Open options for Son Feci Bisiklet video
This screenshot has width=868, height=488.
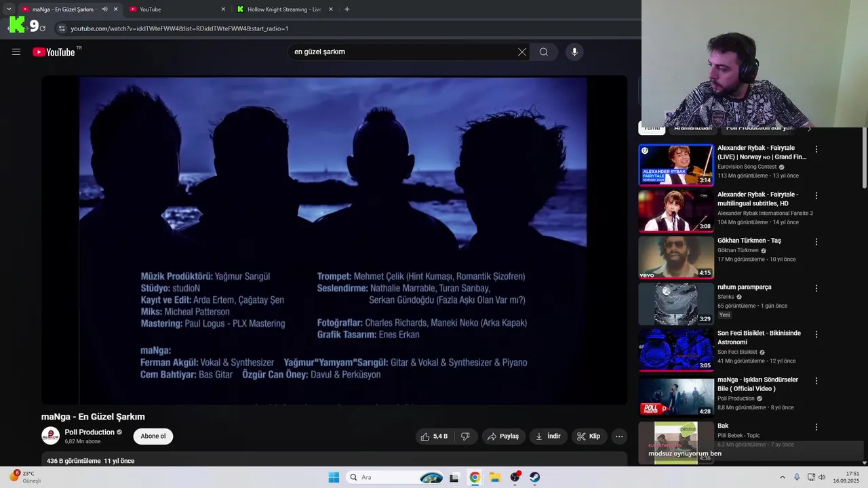pyautogui.click(x=816, y=334)
